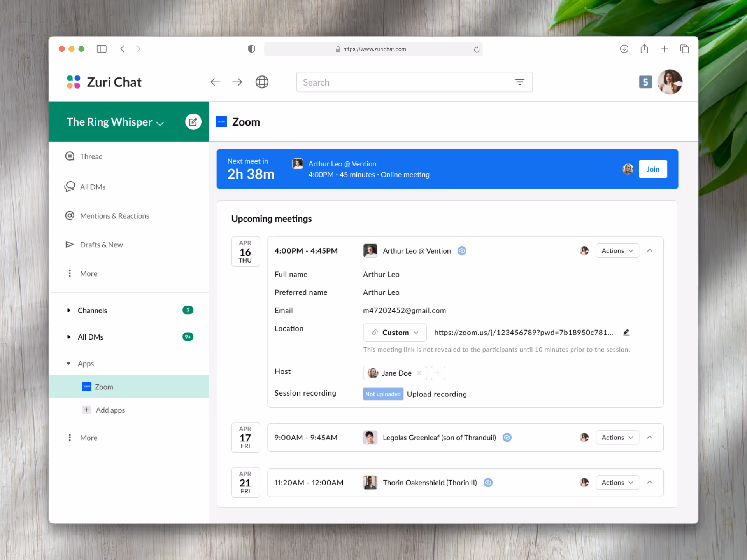The width and height of the screenshot is (747, 560).
Task: Open the notification badge showing 5
Action: point(645,82)
